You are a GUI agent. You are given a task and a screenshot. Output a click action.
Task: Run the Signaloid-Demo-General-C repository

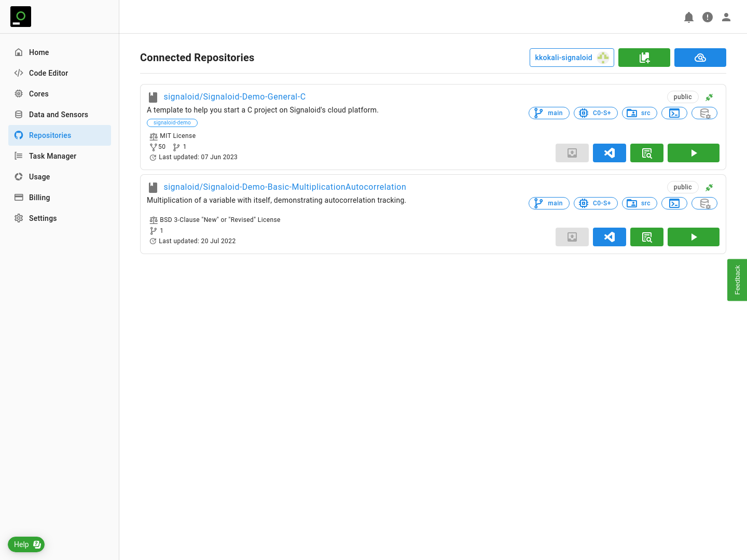point(694,153)
